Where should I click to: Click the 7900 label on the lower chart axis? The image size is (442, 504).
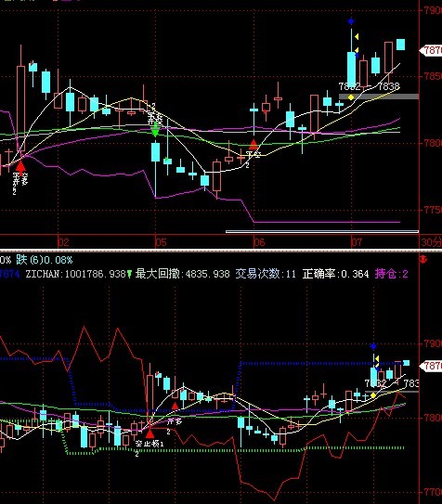tap(433, 343)
